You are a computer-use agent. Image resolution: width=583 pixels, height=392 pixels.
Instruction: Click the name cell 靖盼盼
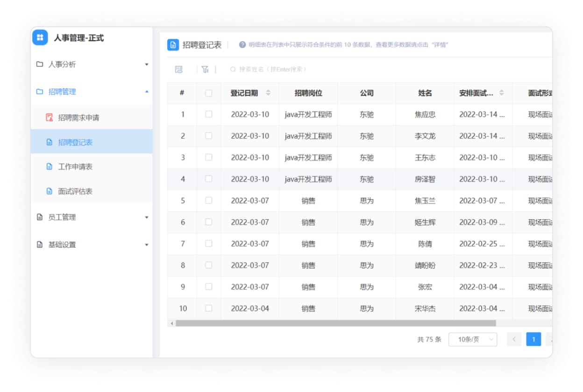click(425, 265)
